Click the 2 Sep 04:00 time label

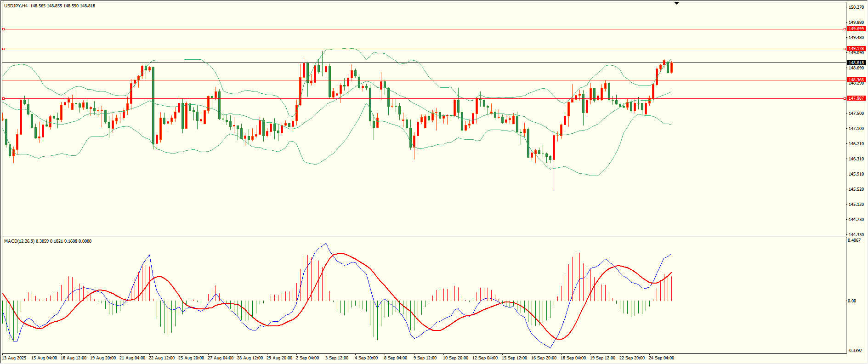pyautogui.click(x=307, y=358)
